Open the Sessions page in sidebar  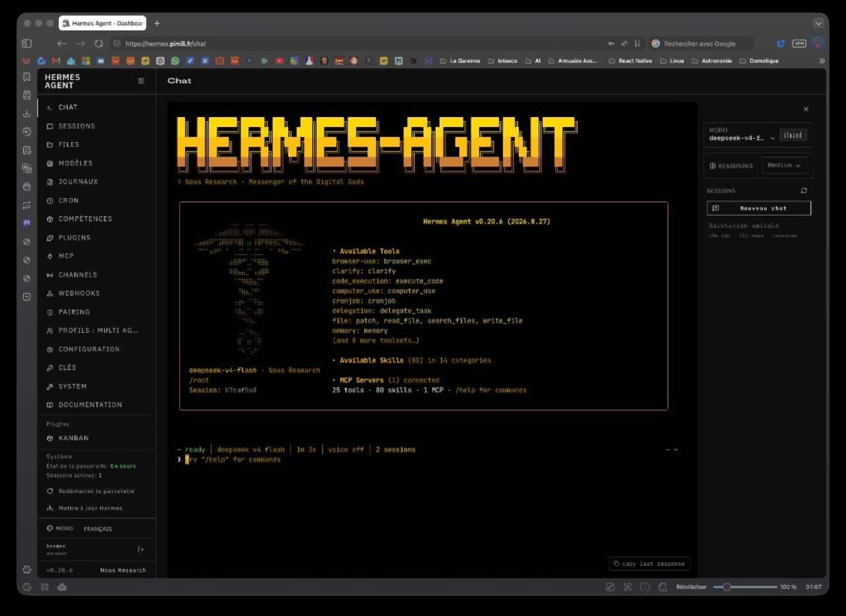(x=96, y=126)
